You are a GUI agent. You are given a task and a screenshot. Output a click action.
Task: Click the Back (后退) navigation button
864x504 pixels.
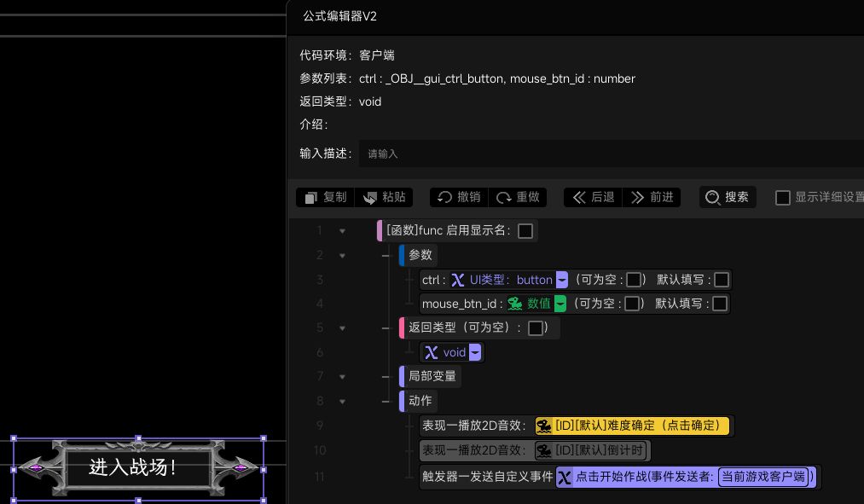[593, 197]
